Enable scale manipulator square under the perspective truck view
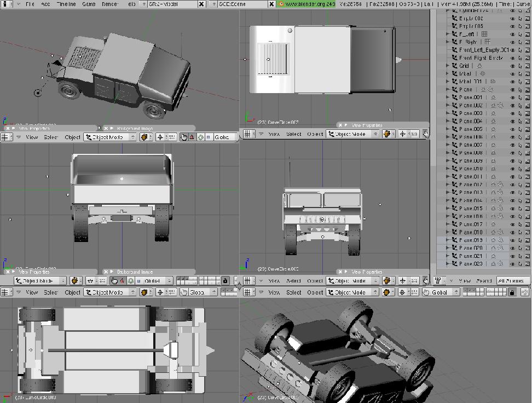This screenshot has height=403, width=532. click(x=209, y=137)
